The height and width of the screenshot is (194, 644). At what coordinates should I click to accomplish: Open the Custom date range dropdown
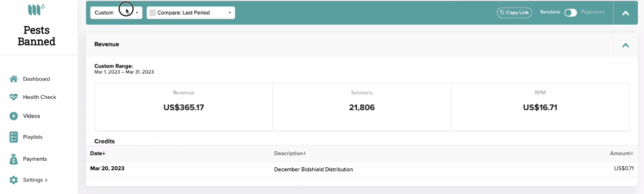[116, 13]
